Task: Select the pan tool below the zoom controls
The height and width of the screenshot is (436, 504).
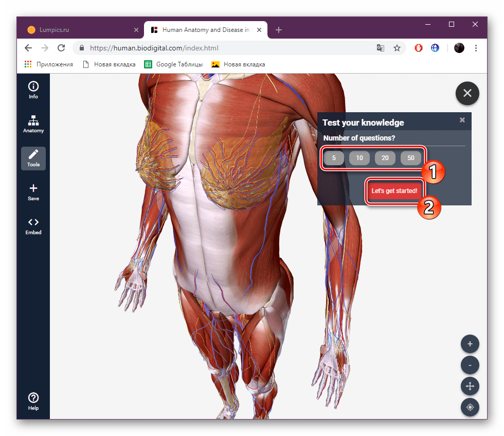Action: [x=470, y=386]
